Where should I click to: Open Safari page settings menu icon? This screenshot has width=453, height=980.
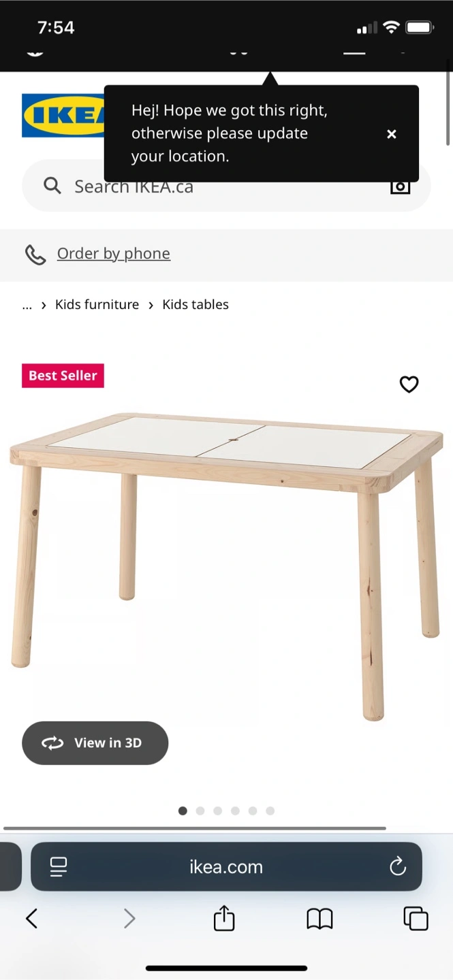[x=59, y=866]
